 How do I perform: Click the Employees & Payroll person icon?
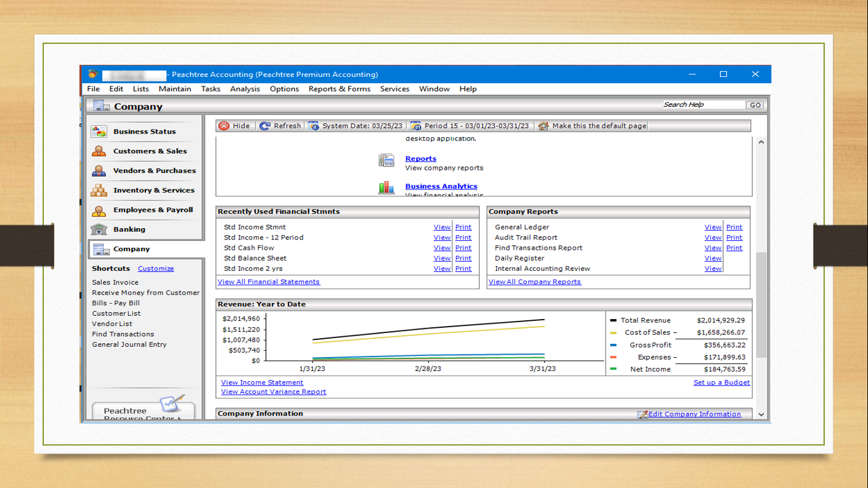point(98,210)
